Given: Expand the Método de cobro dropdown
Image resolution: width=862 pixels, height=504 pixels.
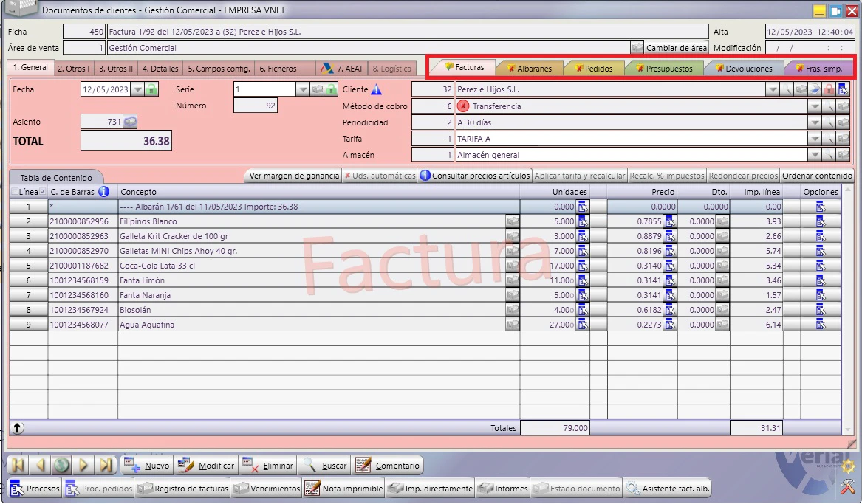Looking at the screenshot, I should coord(815,106).
